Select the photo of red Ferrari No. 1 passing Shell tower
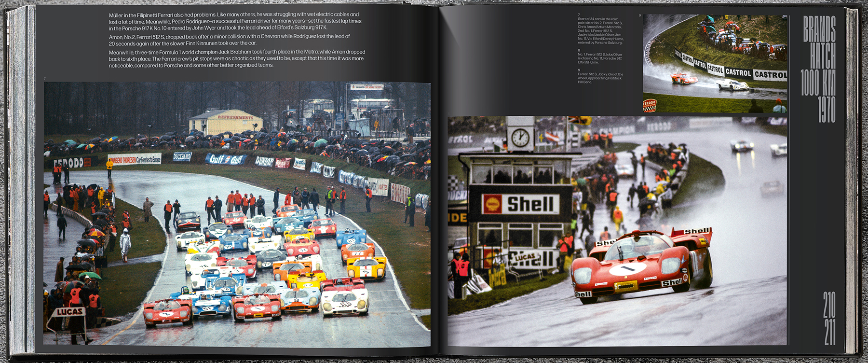The image size is (868, 363). point(617,231)
